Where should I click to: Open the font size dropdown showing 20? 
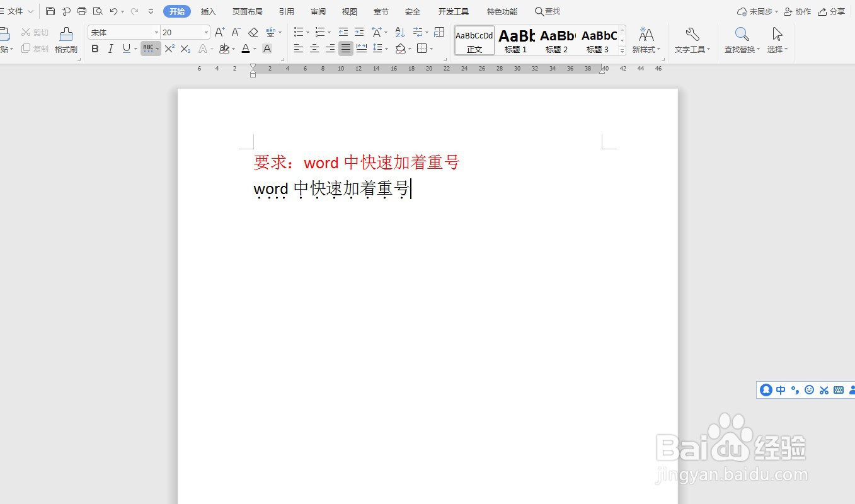pos(206,32)
